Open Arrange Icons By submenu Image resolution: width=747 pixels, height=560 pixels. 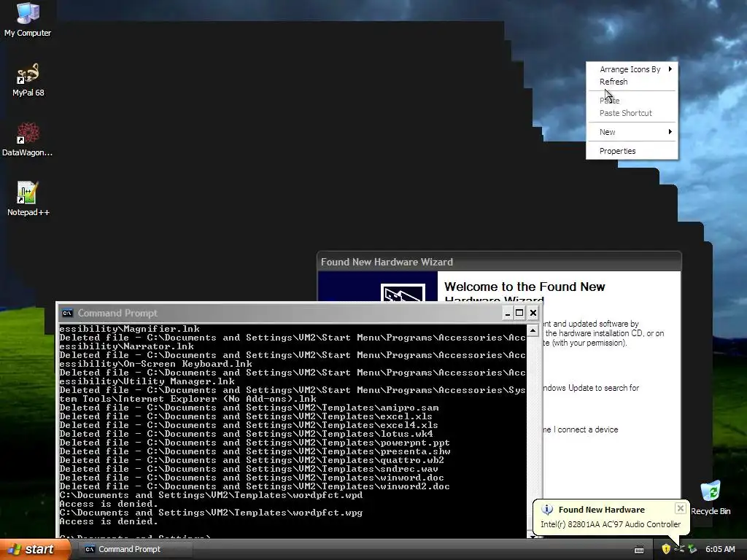632,69
